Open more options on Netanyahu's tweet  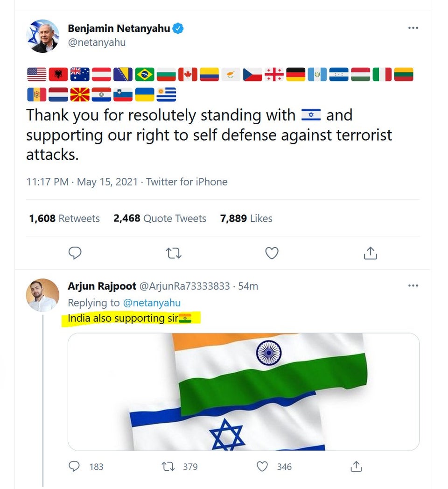point(413,28)
